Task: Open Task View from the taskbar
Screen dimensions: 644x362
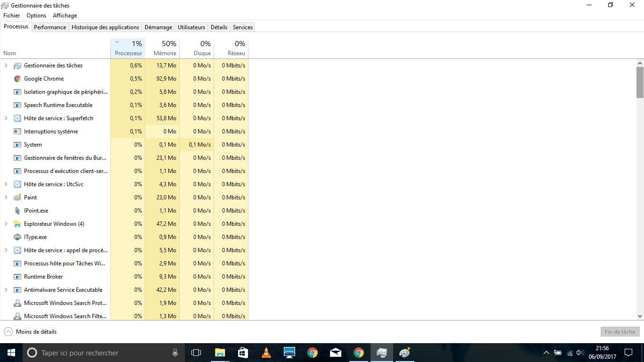Action: (196, 353)
